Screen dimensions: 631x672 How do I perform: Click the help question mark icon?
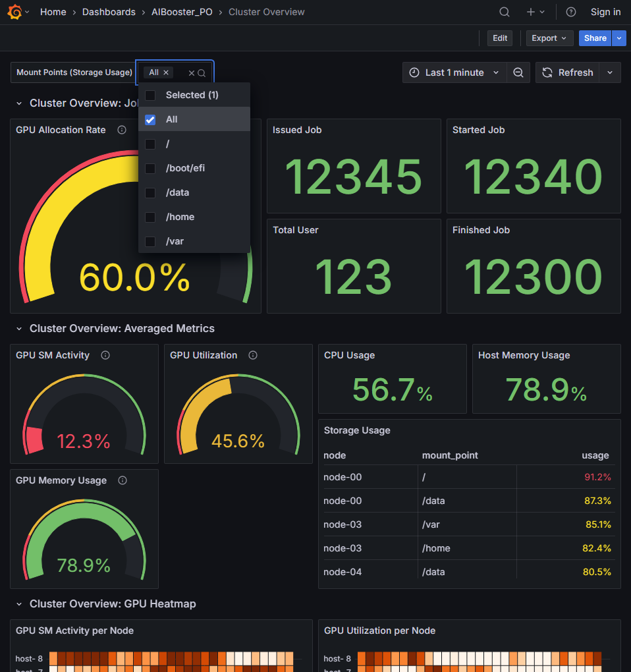click(571, 12)
